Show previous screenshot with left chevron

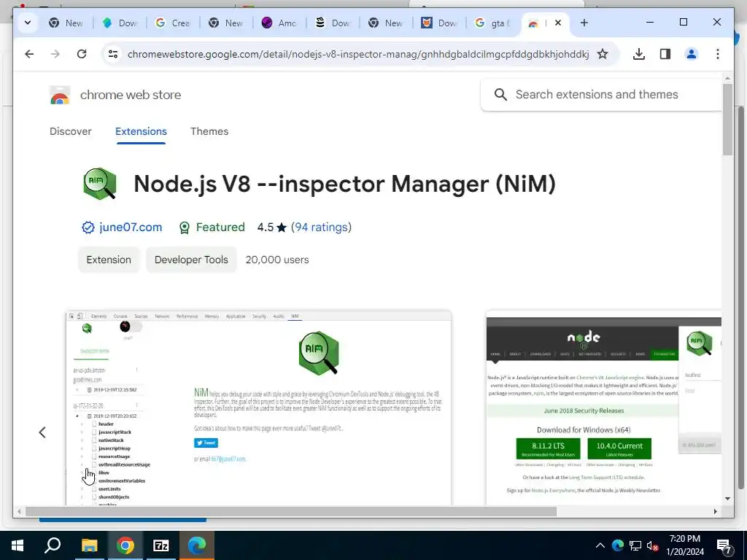[x=42, y=432]
